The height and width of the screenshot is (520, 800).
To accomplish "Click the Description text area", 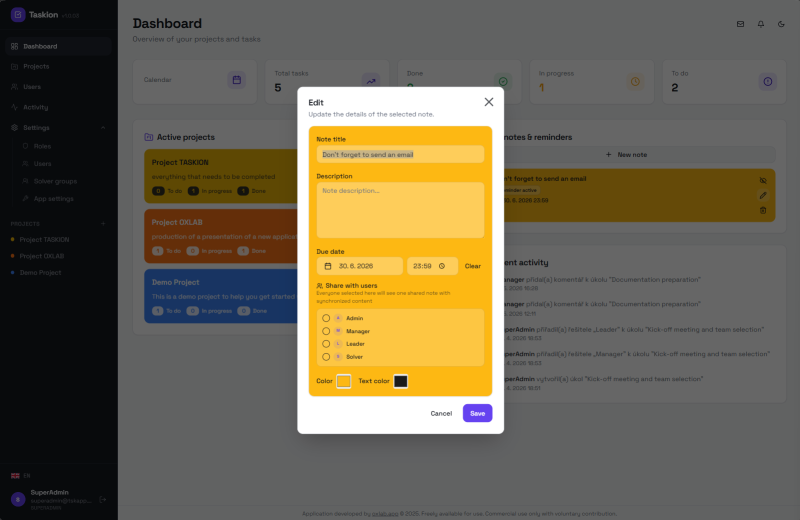I will [x=400, y=210].
